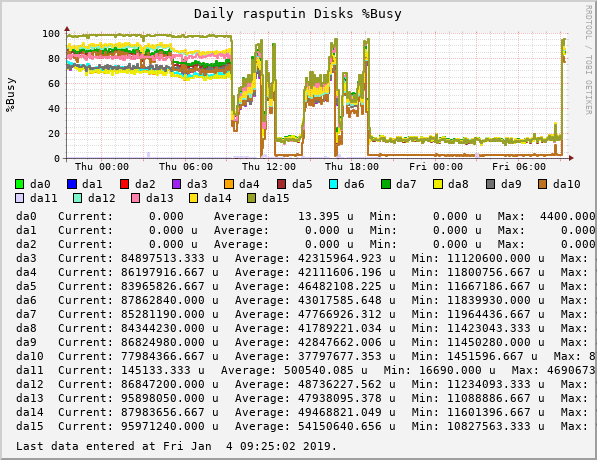
Task: Click the da9 gray legend swatch
Action: pyautogui.click(x=491, y=184)
